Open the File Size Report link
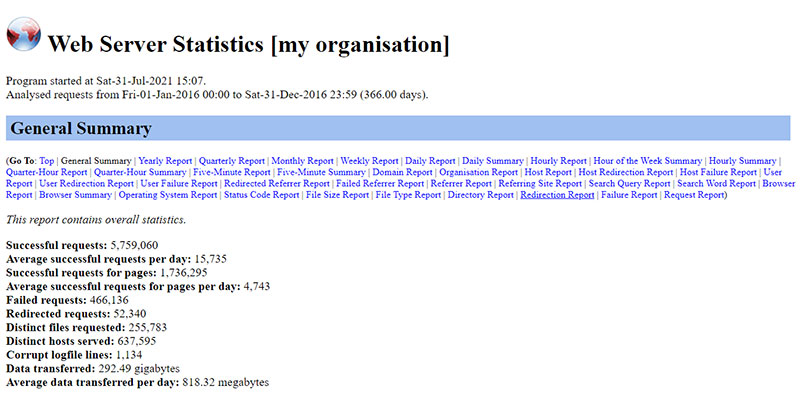The height and width of the screenshot is (396, 800). point(337,194)
